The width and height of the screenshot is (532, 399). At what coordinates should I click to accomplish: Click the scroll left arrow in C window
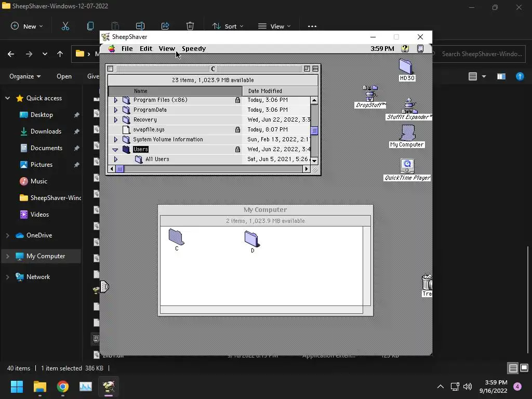pyautogui.click(x=112, y=169)
